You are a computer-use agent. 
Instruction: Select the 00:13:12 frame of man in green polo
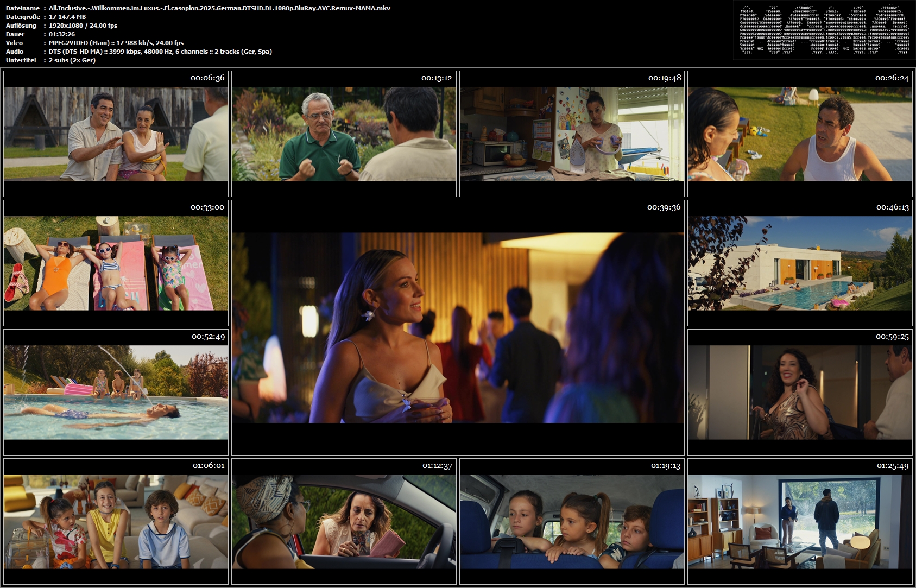point(344,134)
